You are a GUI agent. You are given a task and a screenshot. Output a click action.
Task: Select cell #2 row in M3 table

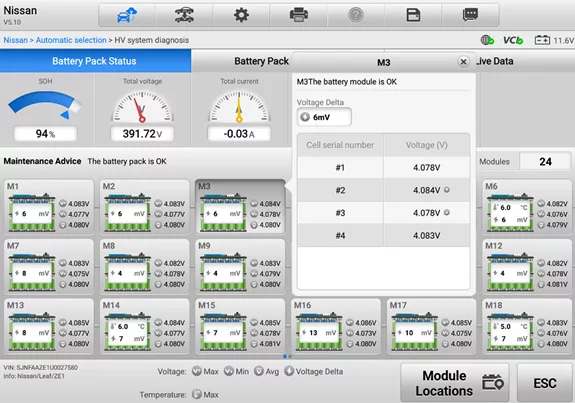[x=383, y=190]
